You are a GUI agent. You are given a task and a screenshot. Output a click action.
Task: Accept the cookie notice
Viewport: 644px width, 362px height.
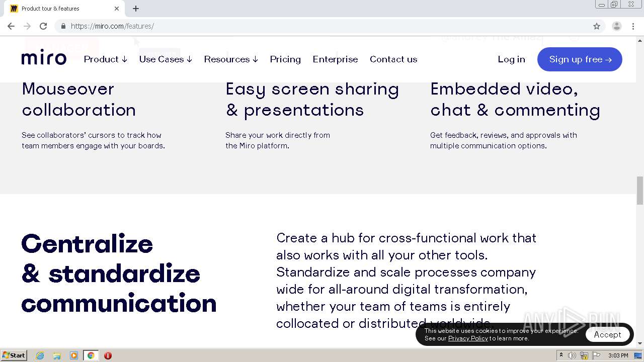click(607, 334)
